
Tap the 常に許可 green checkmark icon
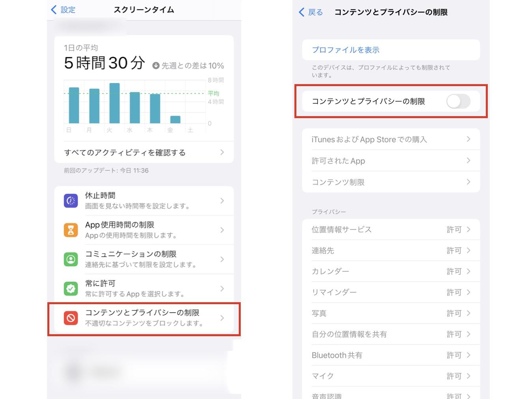(x=71, y=289)
